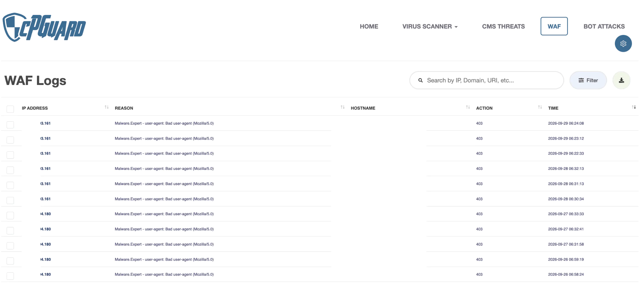Click the search magnifier icon
The height and width of the screenshot is (292, 644).
point(421,80)
